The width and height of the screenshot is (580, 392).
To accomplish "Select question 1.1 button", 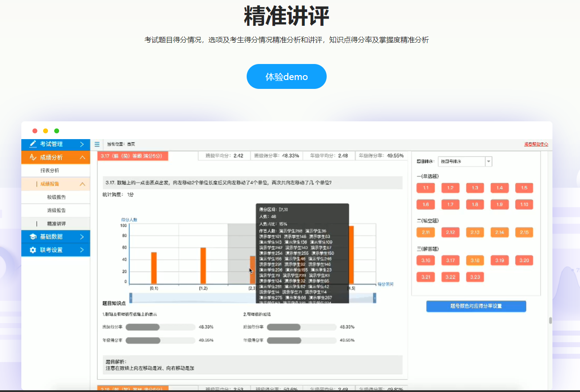I will [x=425, y=188].
